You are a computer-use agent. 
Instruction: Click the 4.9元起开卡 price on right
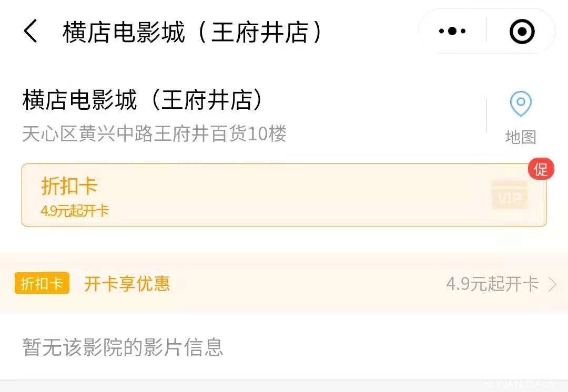[x=492, y=284]
